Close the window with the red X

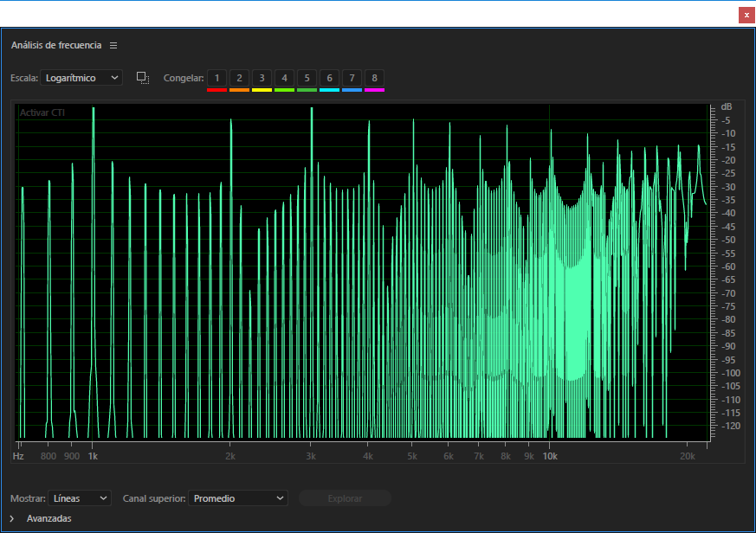pos(746,15)
